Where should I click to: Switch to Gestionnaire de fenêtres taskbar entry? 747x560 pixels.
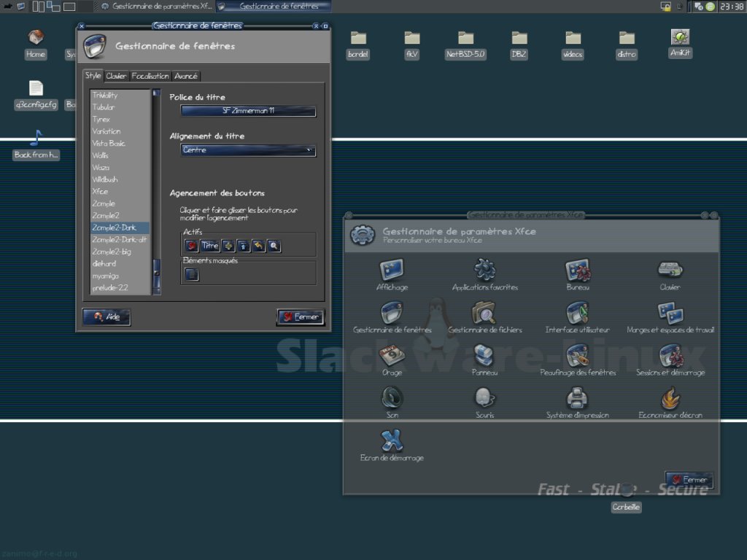tap(274, 6)
